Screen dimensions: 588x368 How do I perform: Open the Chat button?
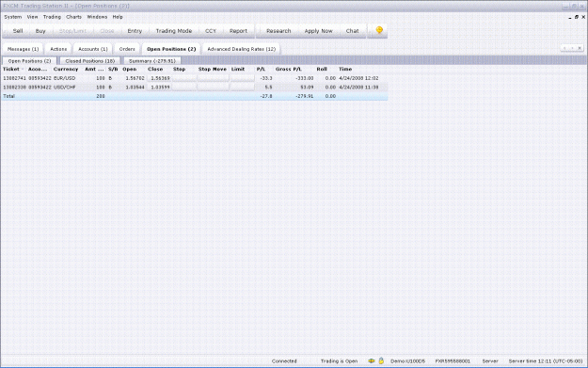click(x=352, y=31)
